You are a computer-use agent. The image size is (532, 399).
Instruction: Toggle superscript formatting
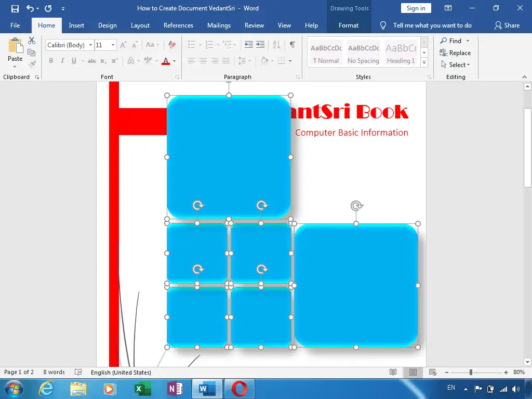(115, 61)
